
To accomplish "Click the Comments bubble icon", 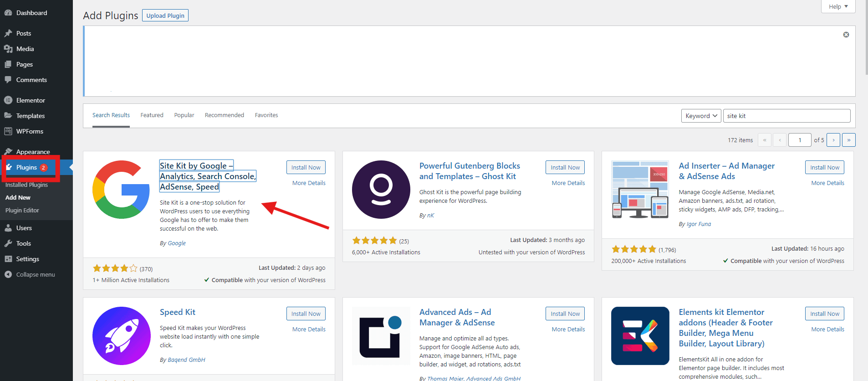I will 8,80.
